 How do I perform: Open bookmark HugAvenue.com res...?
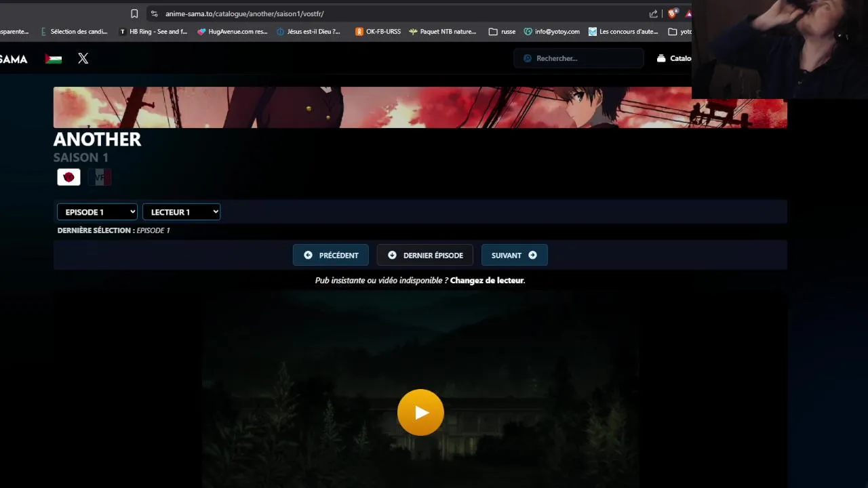(x=233, y=31)
